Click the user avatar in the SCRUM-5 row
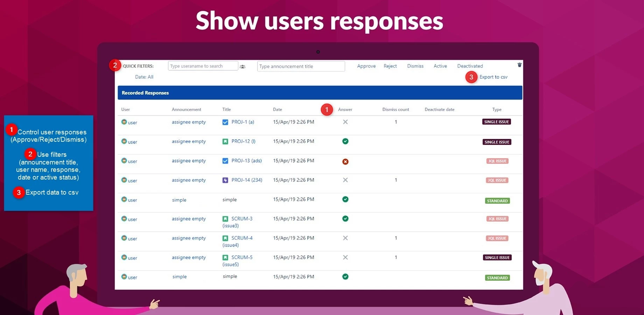Viewport: 644px width, 315px height. pos(124,257)
